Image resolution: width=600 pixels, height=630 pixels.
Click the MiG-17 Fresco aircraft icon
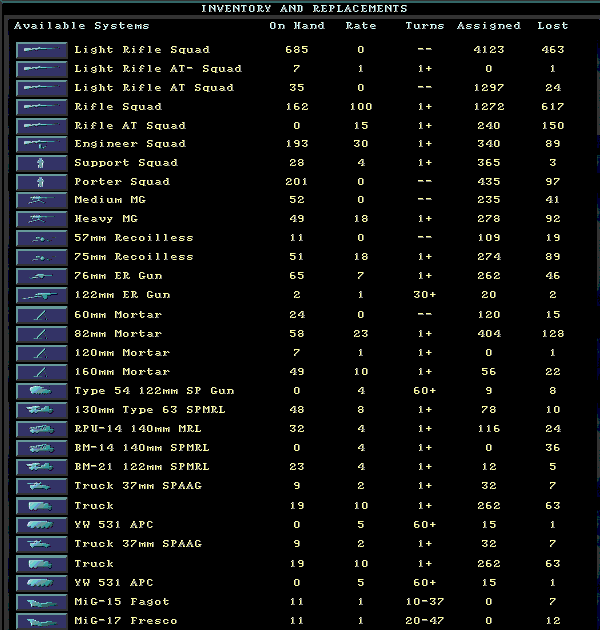pyautogui.click(x=42, y=621)
